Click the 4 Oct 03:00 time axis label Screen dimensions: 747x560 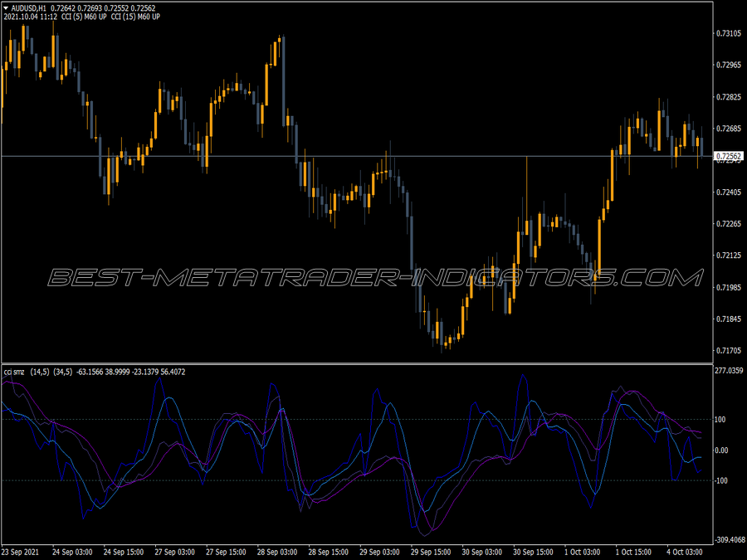click(685, 553)
